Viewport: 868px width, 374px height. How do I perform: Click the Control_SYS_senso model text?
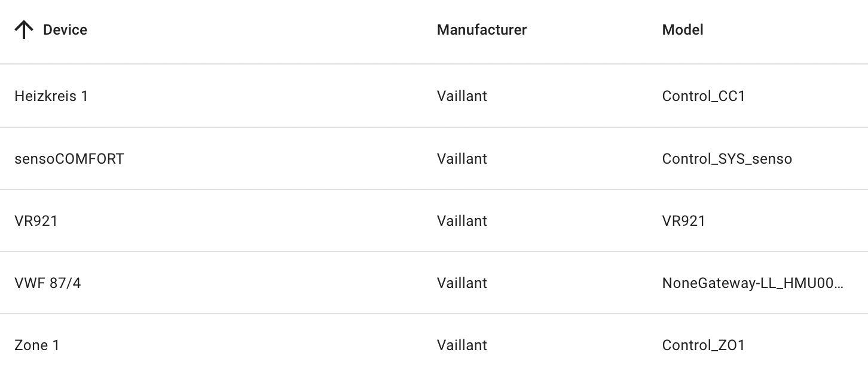[726, 158]
